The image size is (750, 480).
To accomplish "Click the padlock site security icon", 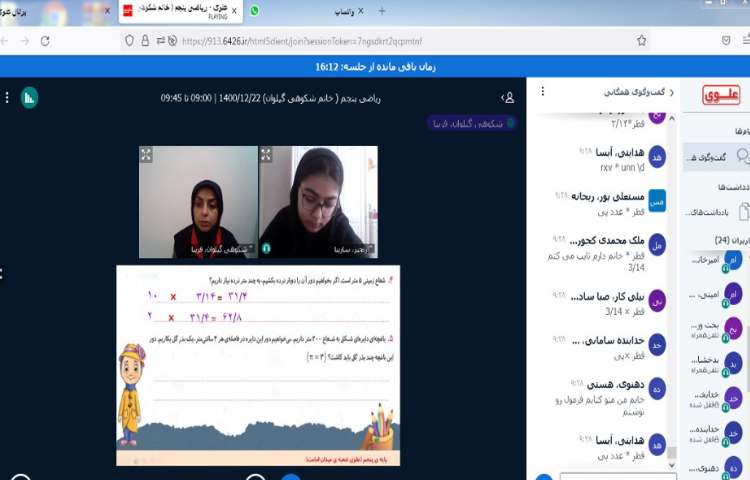I will pos(145,41).
